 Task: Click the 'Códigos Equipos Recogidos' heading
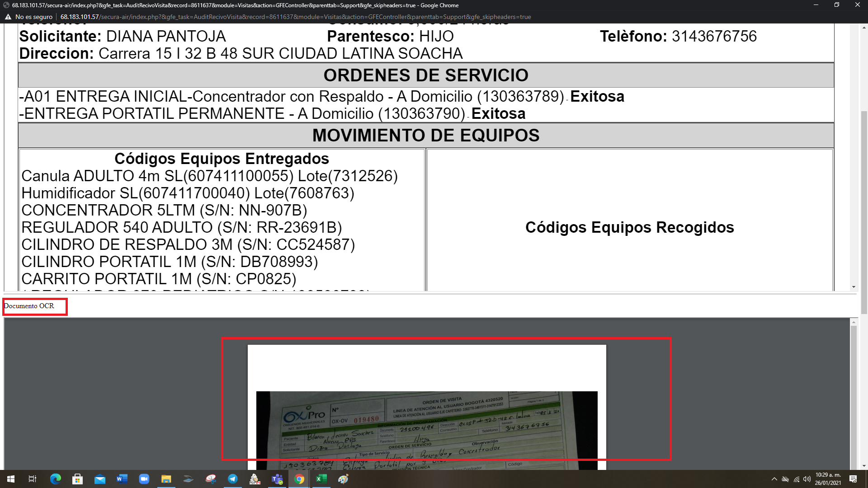629,227
